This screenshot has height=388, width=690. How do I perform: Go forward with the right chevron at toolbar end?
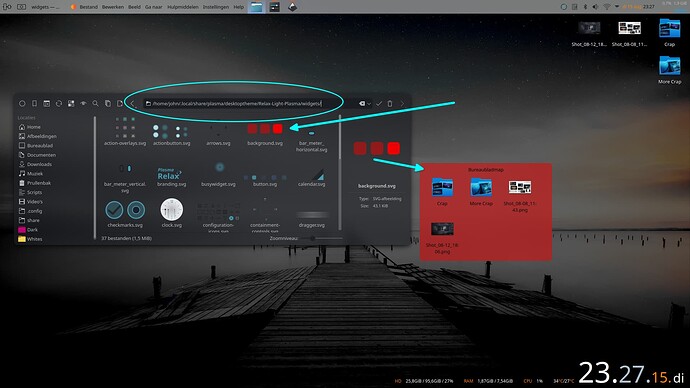tap(402, 103)
